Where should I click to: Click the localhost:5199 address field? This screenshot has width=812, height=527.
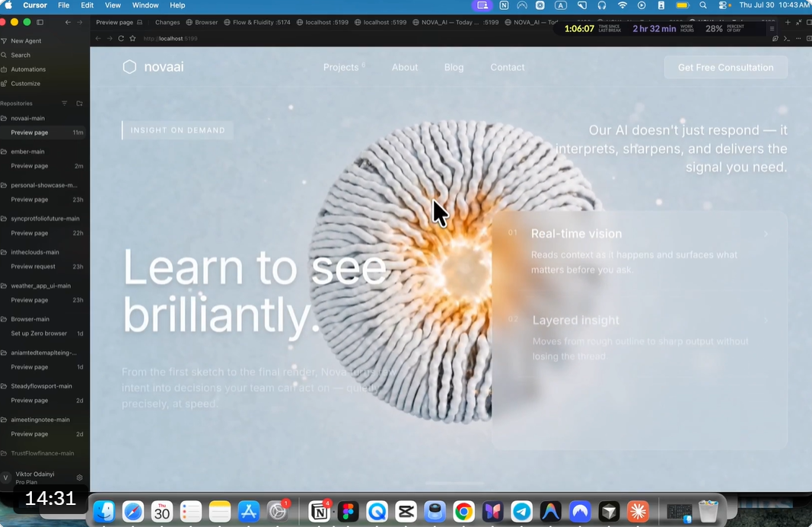pos(170,38)
